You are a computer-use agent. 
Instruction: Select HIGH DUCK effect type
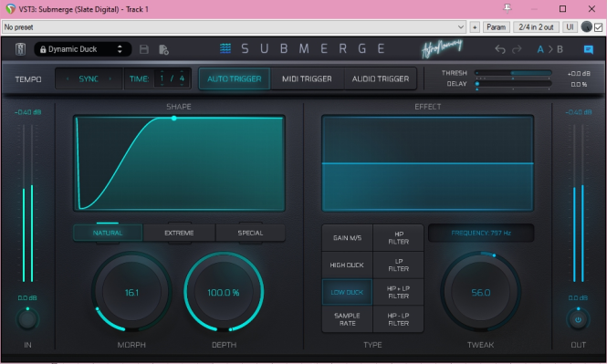(347, 265)
